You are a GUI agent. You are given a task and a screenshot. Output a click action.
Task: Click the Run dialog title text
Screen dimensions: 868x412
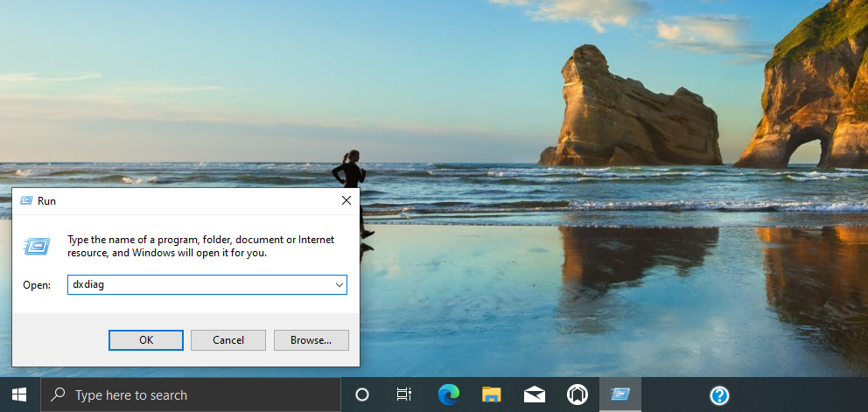tap(46, 201)
